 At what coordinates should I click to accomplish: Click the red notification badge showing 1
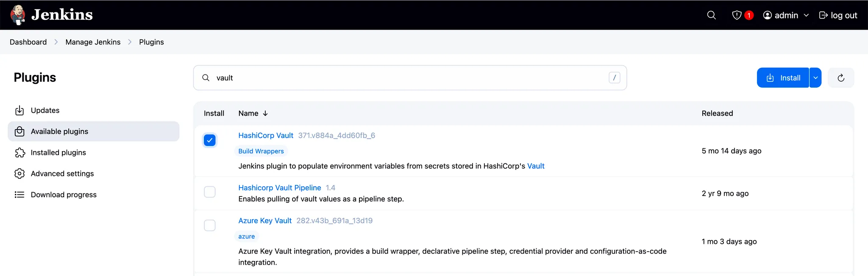point(749,15)
